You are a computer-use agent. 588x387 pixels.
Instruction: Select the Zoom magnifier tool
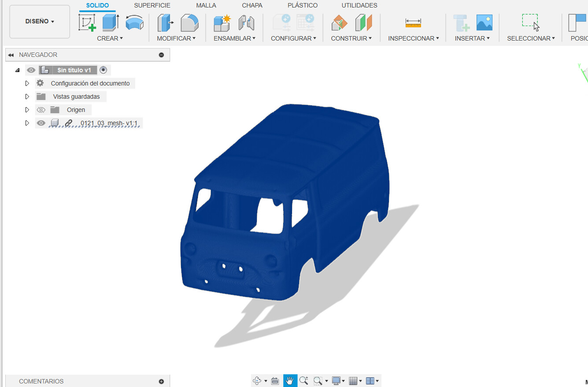(x=303, y=381)
